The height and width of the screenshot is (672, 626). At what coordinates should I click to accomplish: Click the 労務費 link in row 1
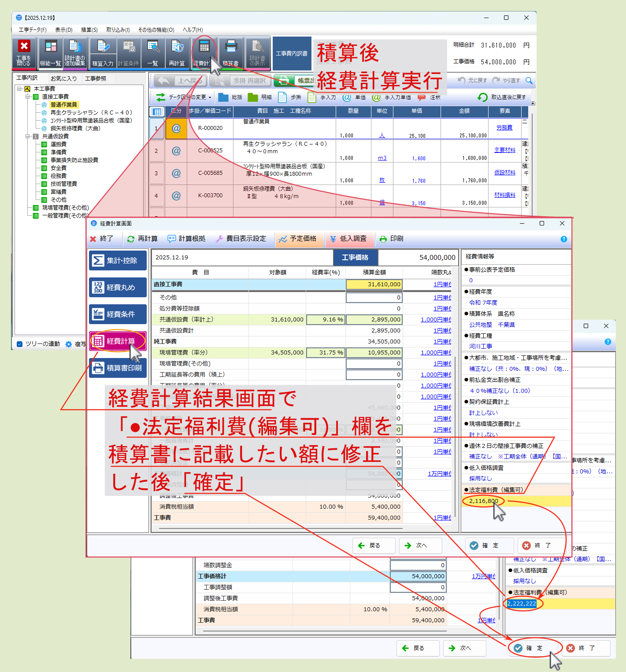click(x=504, y=128)
